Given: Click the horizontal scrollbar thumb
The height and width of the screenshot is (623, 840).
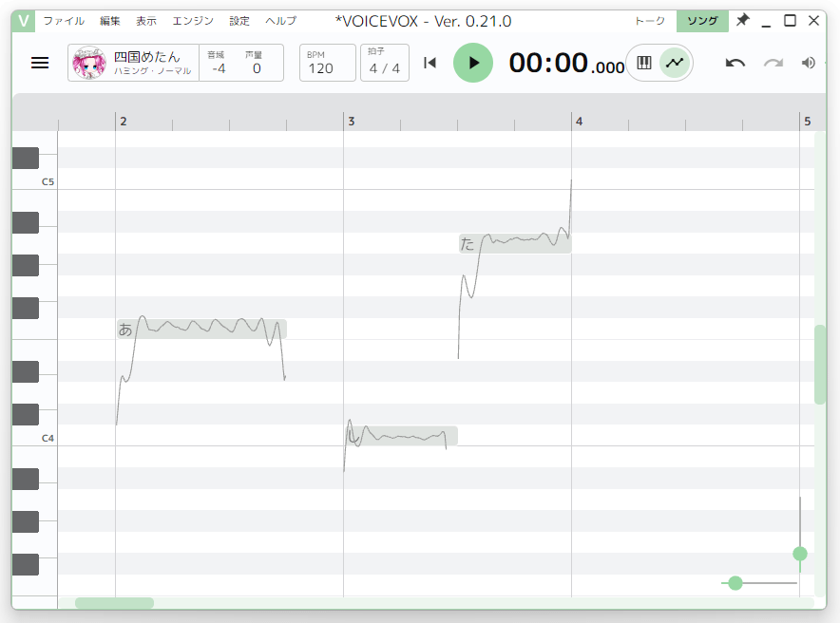Looking at the screenshot, I should (x=114, y=603).
